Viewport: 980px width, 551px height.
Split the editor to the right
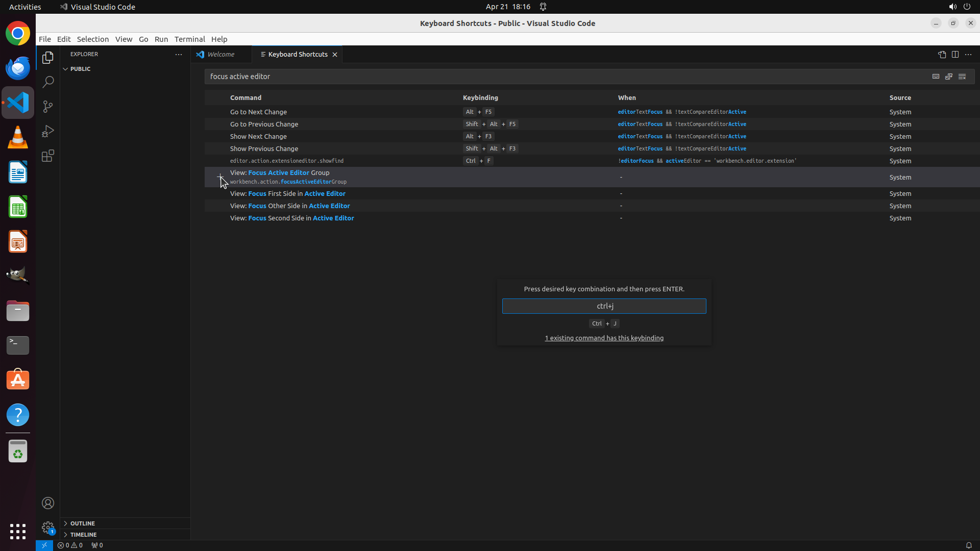click(955, 55)
